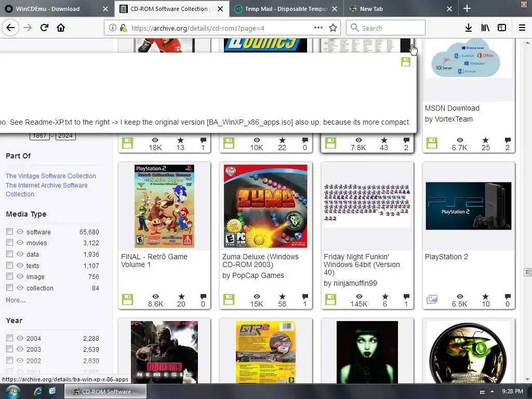Bookmark this page with the star icon

tap(333, 28)
